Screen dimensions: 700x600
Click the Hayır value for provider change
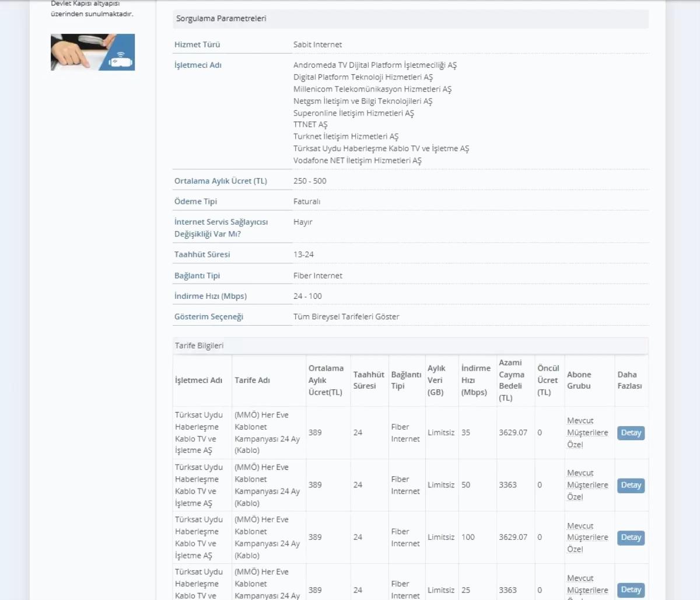pyautogui.click(x=303, y=222)
